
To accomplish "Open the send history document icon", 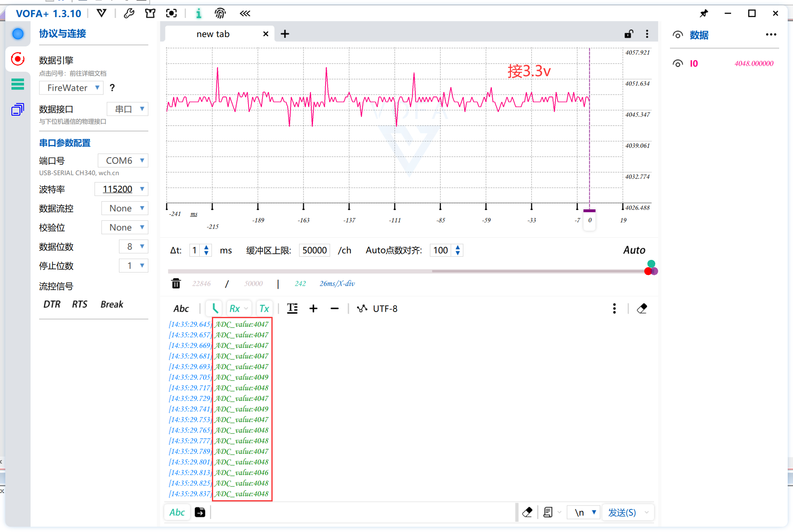I will tap(548, 512).
